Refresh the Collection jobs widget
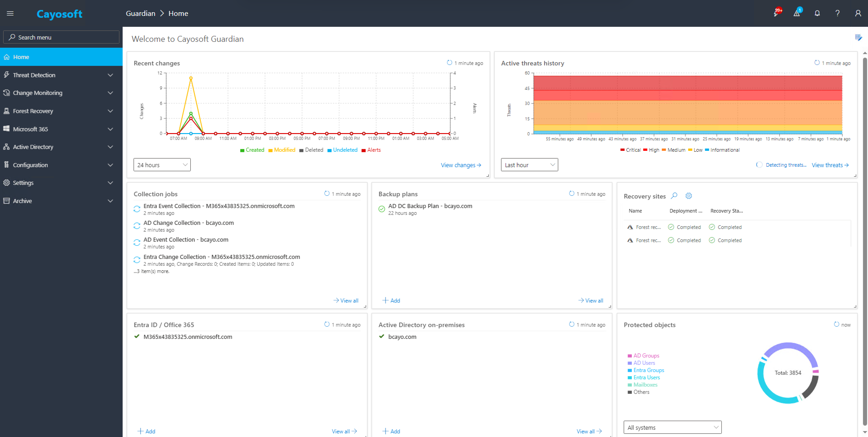Image resolution: width=868 pixels, height=437 pixels. [327, 193]
